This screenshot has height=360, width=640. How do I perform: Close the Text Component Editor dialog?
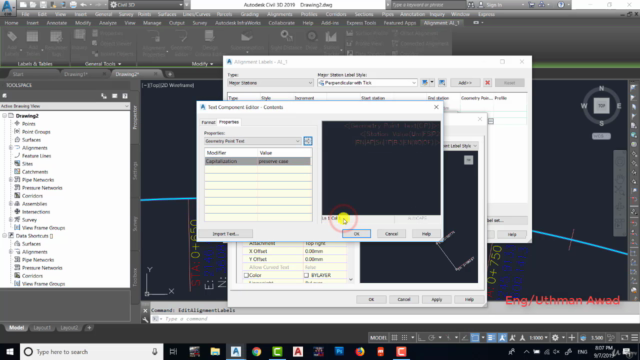pos(436,107)
